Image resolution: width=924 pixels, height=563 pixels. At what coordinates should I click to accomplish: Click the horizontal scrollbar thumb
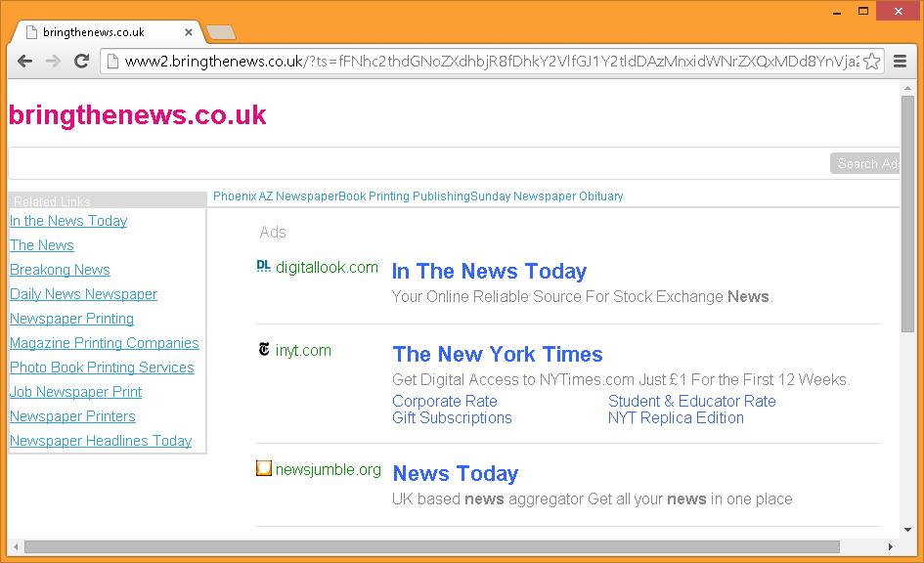click(x=432, y=547)
